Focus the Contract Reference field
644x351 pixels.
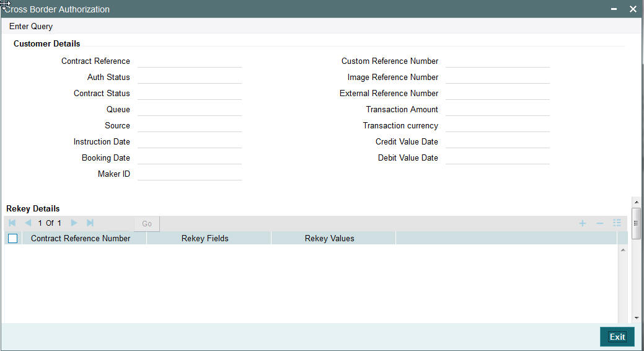pyautogui.click(x=190, y=61)
